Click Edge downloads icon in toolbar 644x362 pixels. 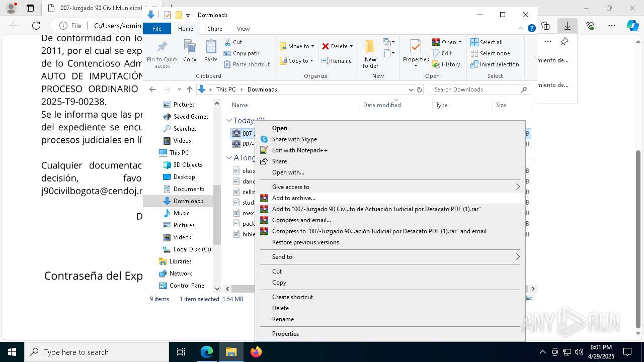[x=568, y=26]
